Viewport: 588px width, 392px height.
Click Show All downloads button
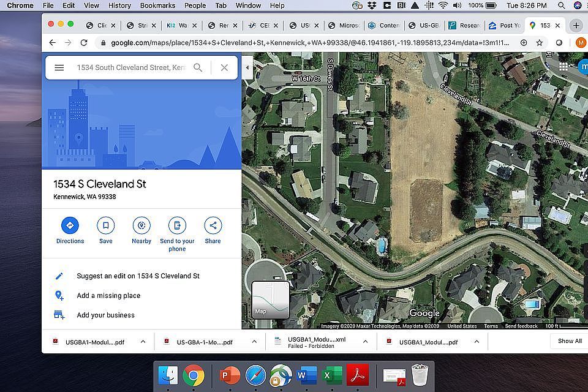tap(570, 341)
